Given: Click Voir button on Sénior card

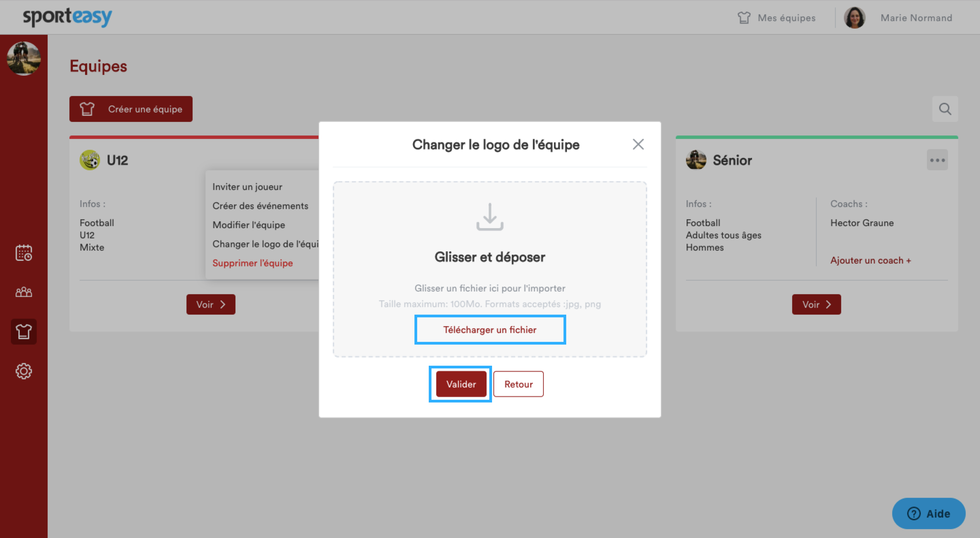Looking at the screenshot, I should pos(816,304).
